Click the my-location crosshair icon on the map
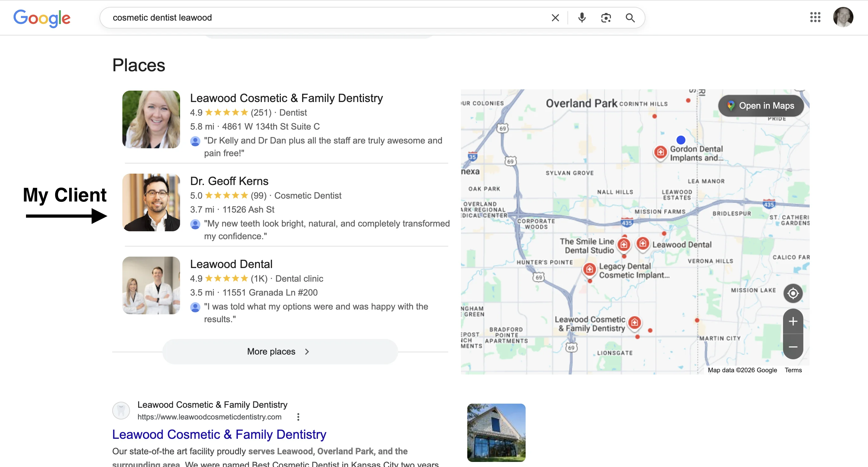The height and width of the screenshot is (467, 868). pos(793,293)
